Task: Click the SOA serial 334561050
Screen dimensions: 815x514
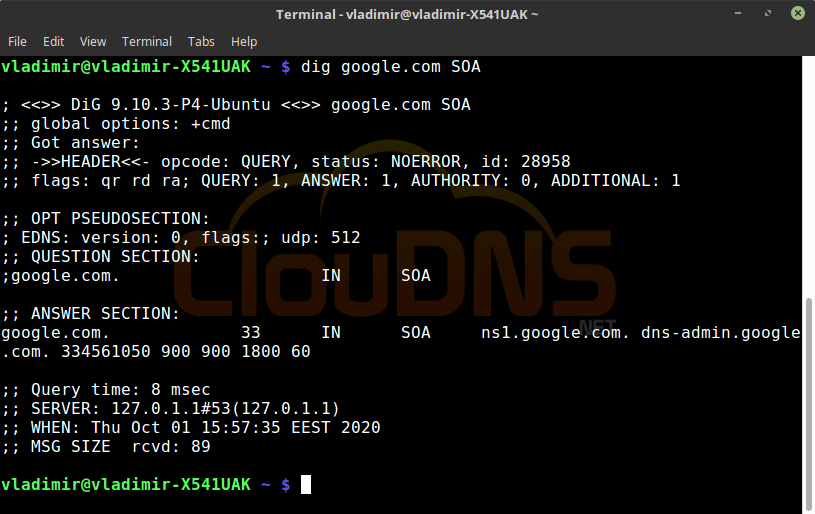Action: point(106,352)
